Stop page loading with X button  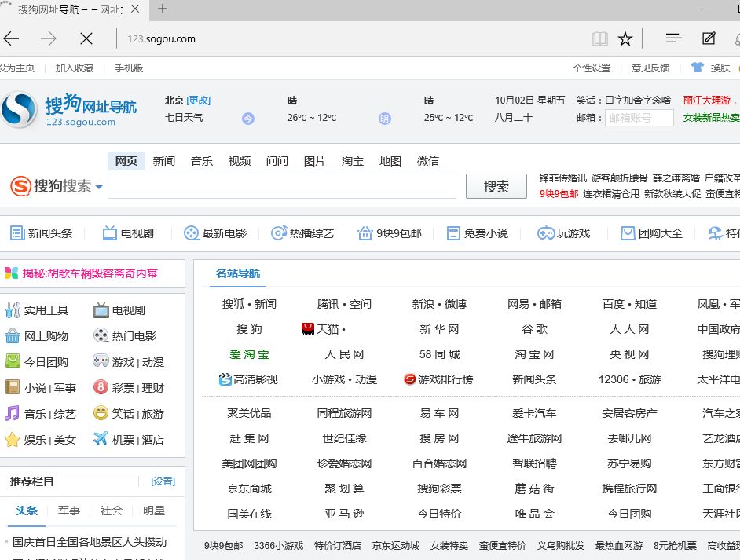pos(86,38)
